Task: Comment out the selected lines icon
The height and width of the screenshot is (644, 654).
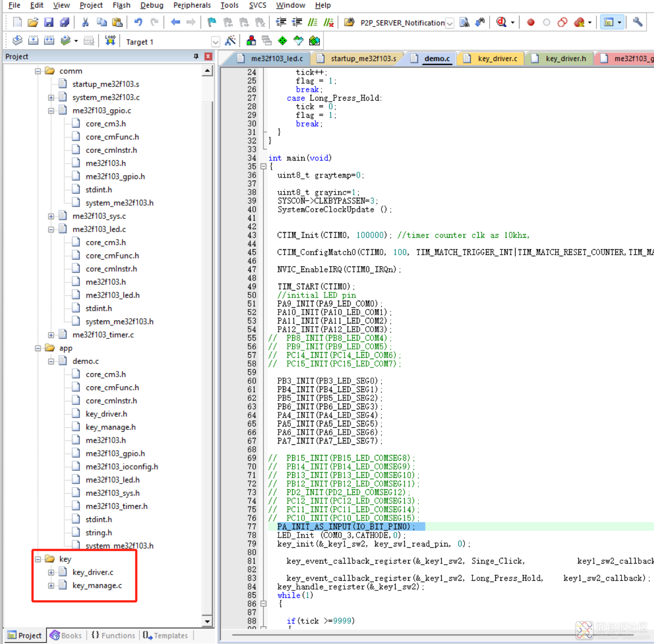Action: coord(312,22)
